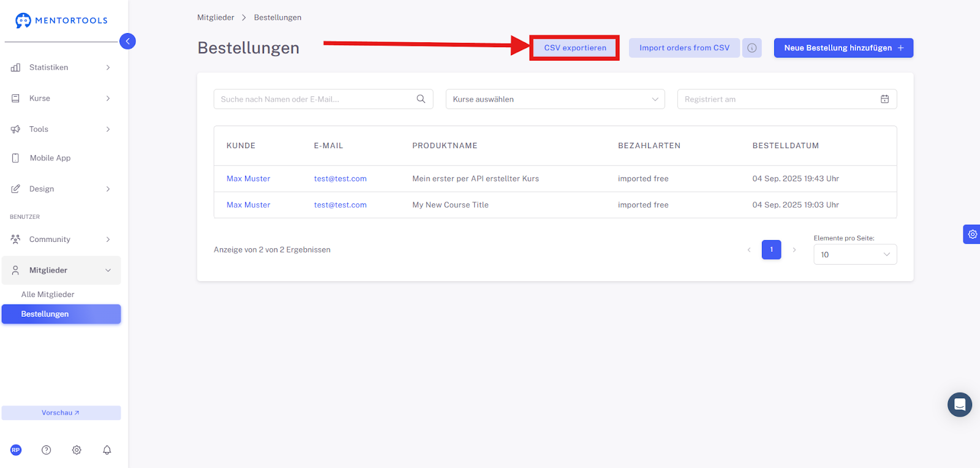This screenshot has height=468, width=980.
Task: Click the Mobile App phone icon
Action: [15, 158]
